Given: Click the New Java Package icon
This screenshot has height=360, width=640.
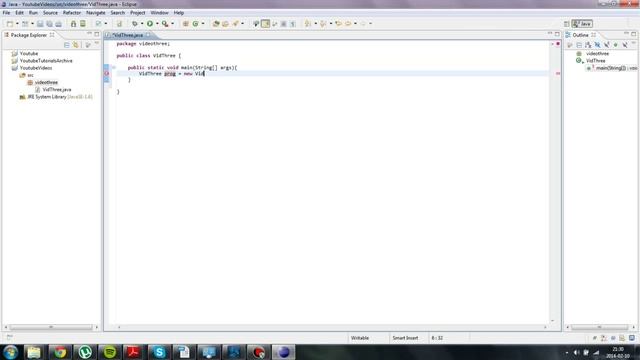Looking at the screenshot, I should tap(186, 24).
